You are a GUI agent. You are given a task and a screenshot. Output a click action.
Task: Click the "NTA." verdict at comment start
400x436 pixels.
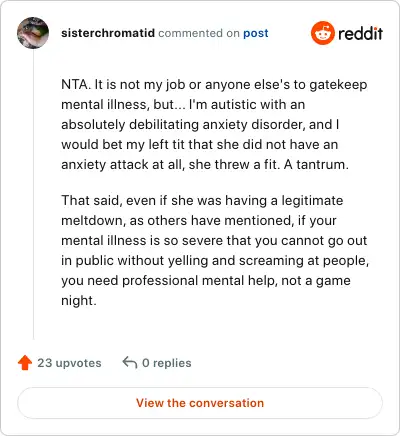pos(76,84)
